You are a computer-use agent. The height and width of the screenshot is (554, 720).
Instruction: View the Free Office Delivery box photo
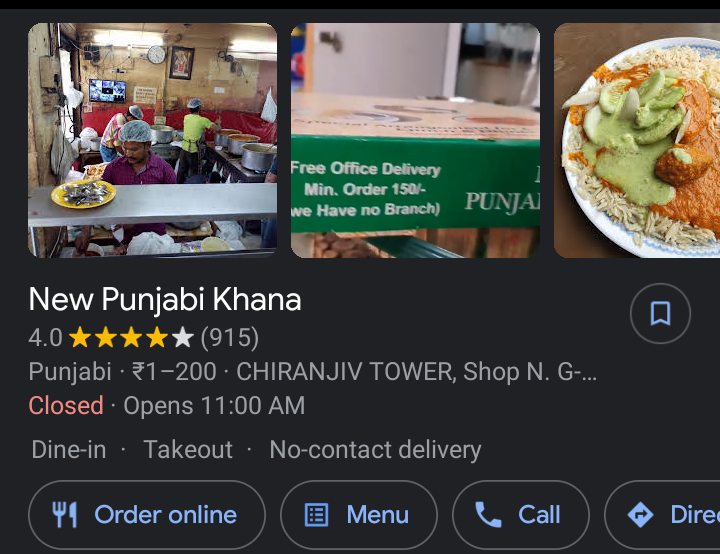415,140
